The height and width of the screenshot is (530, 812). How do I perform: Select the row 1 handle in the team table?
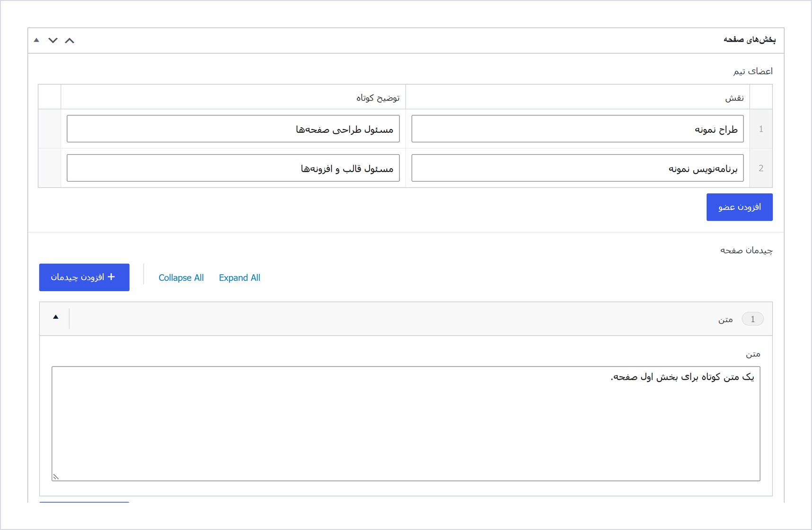[x=761, y=129]
